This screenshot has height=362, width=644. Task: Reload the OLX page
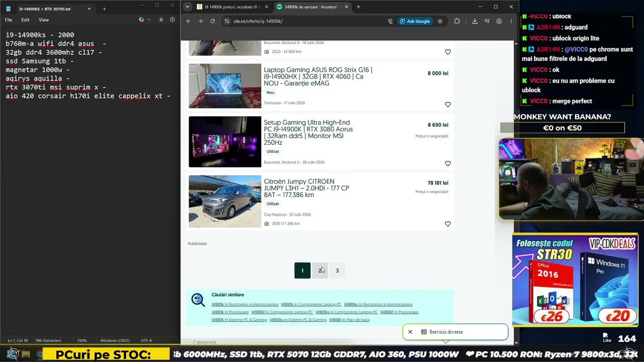click(212, 21)
